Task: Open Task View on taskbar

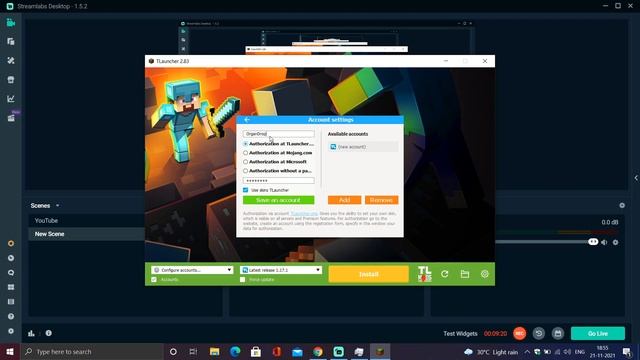Action: [x=193, y=351]
